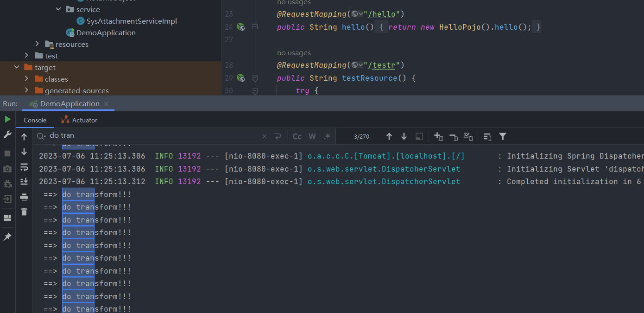This screenshot has height=313, width=644.
Task: Click the Scroll to End icon
Action: click(x=24, y=182)
